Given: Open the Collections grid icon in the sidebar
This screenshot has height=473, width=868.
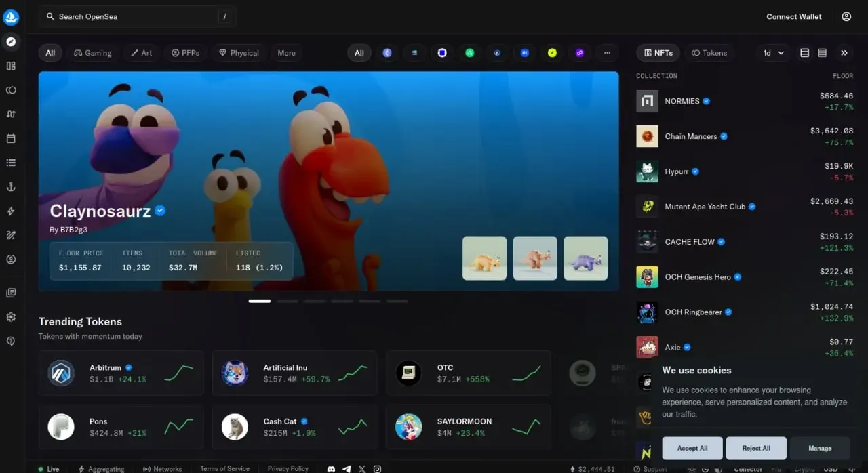Looking at the screenshot, I should coord(11,66).
